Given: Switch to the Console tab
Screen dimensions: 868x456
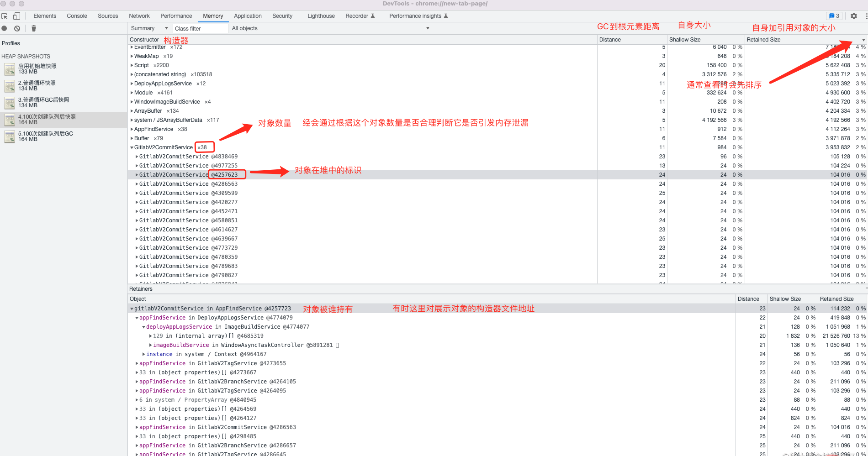Looking at the screenshot, I should pyautogui.click(x=77, y=16).
